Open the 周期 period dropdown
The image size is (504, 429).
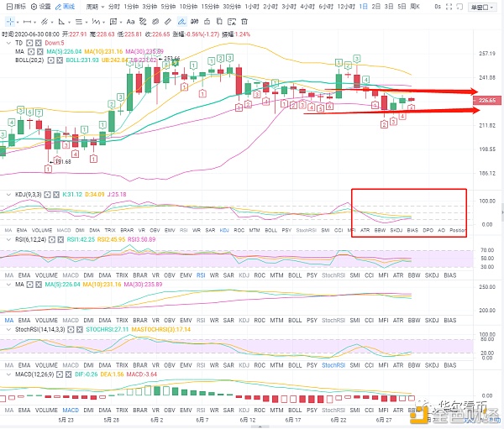coord(95,7)
